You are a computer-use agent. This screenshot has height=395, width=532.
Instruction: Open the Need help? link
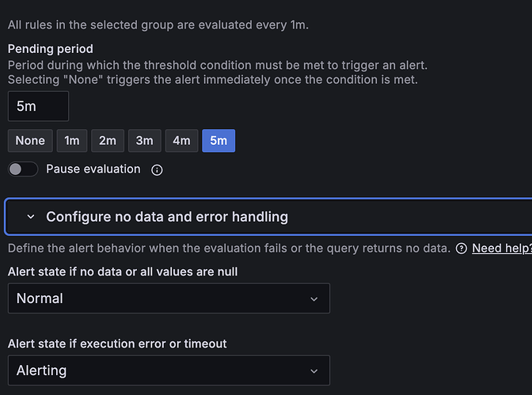click(502, 248)
